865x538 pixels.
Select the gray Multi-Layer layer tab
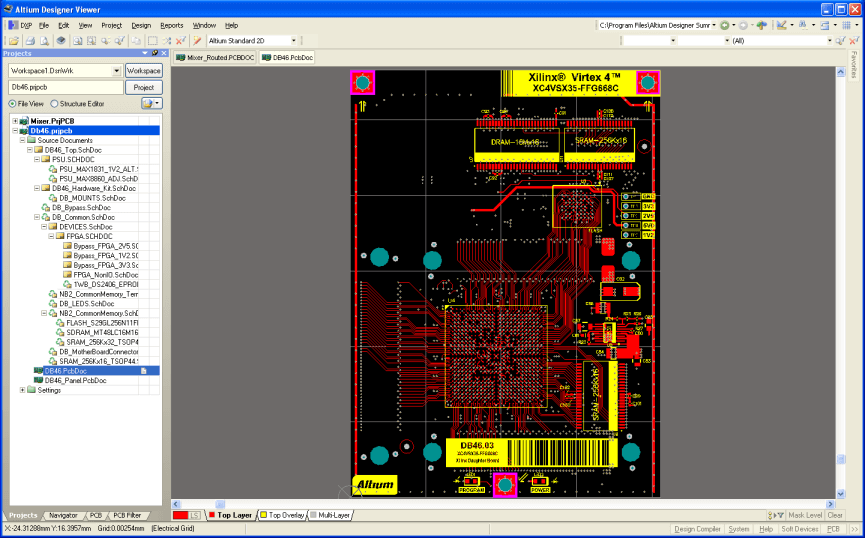coord(330,515)
